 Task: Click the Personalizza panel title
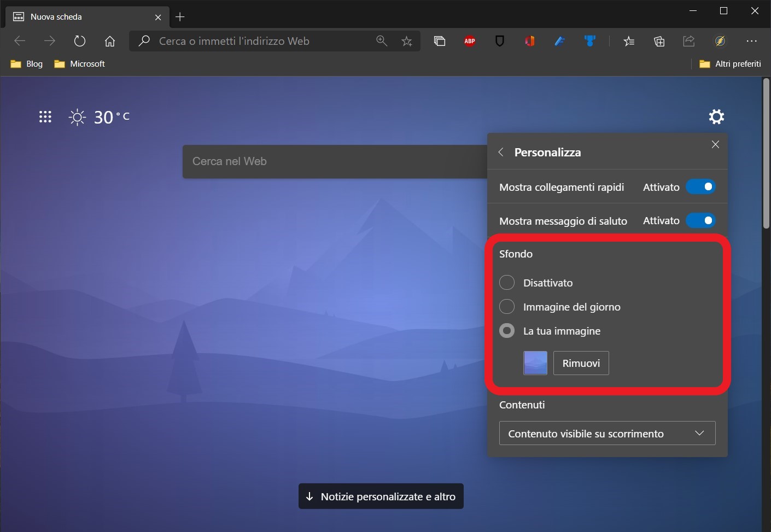tap(547, 153)
